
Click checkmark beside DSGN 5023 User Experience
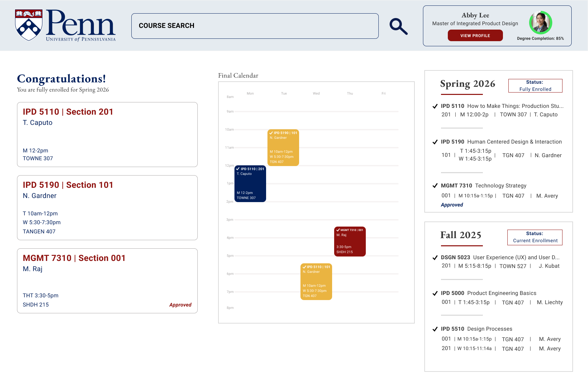pos(435,258)
